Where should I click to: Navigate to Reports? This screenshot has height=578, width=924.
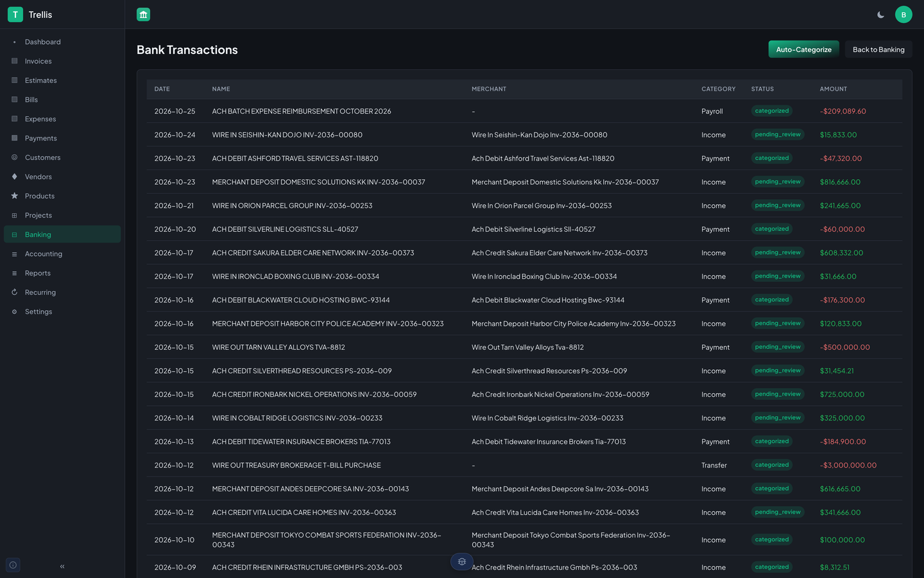point(62,273)
